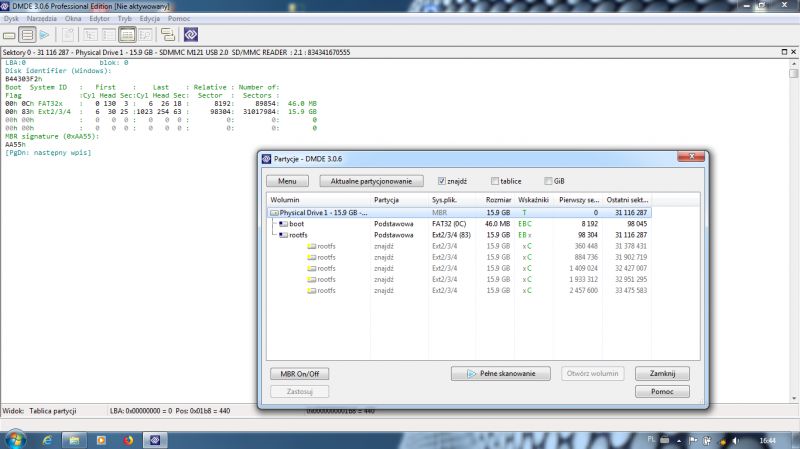The height and width of the screenshot is (449, 800).
Task: Click the Physical Drive 1 disk icon
Action: pos(274,213)
